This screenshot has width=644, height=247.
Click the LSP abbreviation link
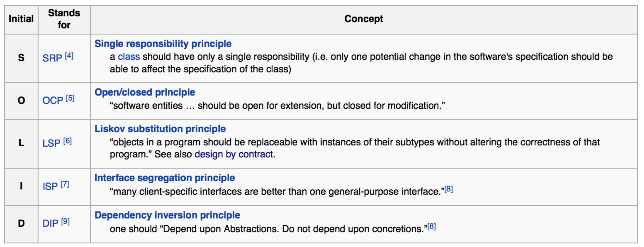[x=51, y=143]
